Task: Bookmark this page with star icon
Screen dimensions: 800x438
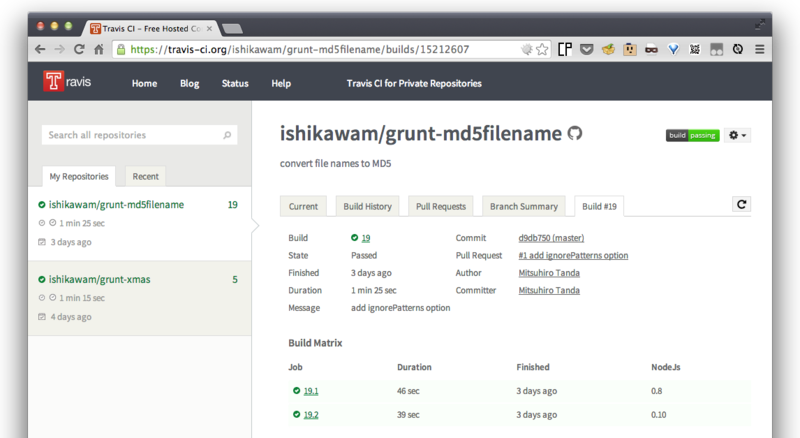Action: (x=542, y=50)
